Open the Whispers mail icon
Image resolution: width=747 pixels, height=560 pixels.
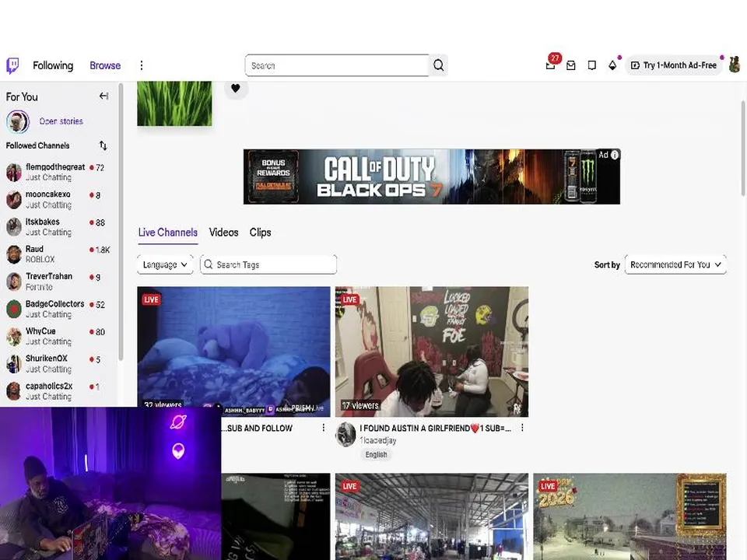point(570,65)
